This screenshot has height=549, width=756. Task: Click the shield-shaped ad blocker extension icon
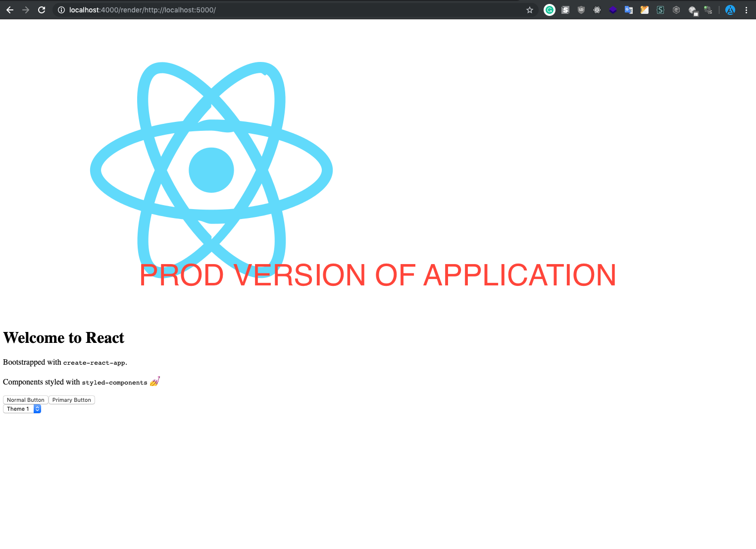click(x=581, y=9)
